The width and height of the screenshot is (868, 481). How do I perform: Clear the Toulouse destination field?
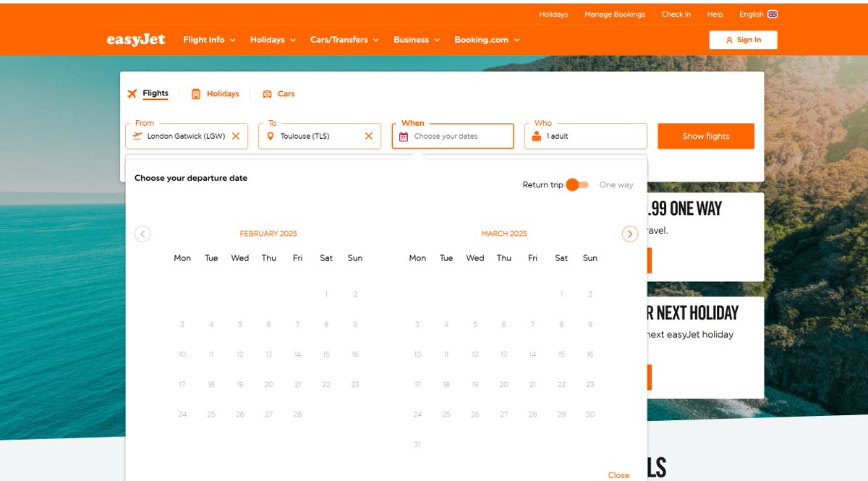click(x=369, y=136)
